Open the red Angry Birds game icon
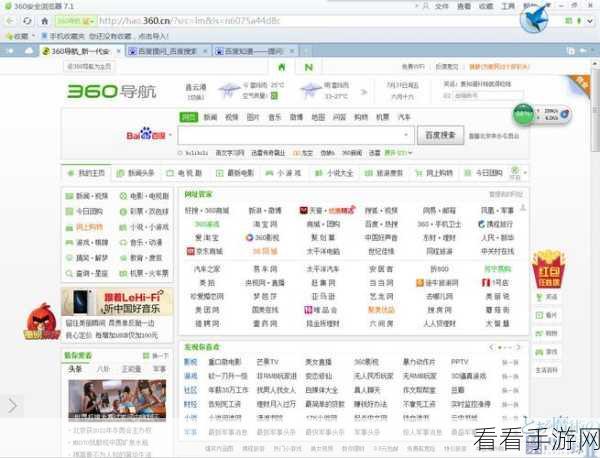 [42, 321]
